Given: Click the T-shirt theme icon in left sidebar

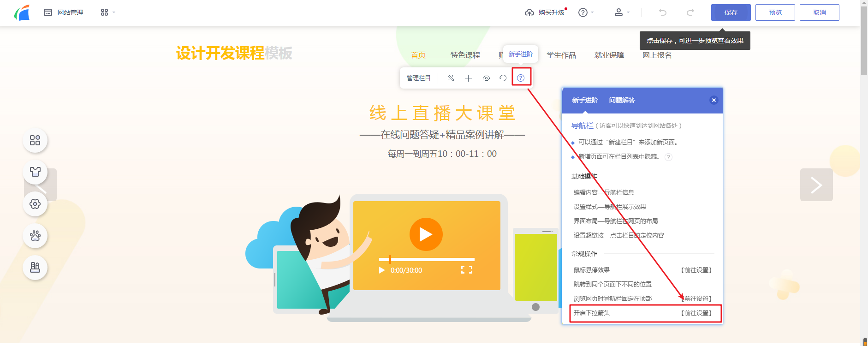Looking at the screenshot, I should pyautogui.click(x=35, y=172).
